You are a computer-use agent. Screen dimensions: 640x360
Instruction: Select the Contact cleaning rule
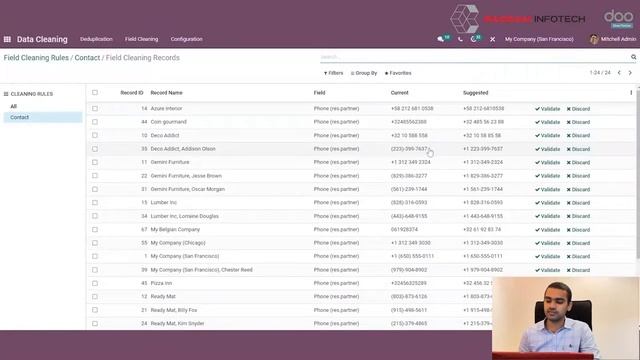tap(43, 117)
